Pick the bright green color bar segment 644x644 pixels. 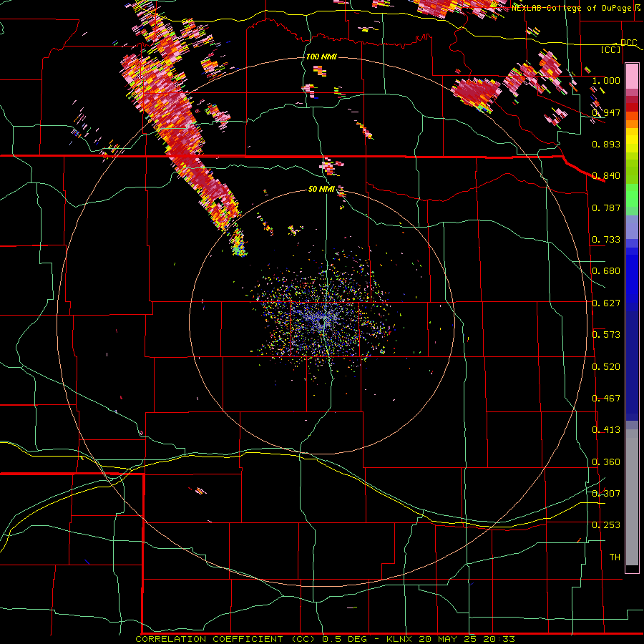point(632,196)
